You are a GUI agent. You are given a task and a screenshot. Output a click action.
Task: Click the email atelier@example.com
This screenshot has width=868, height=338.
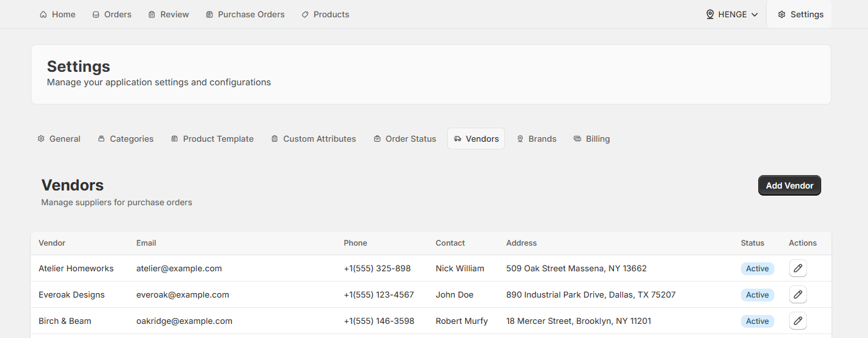click(x=179, y=269)
